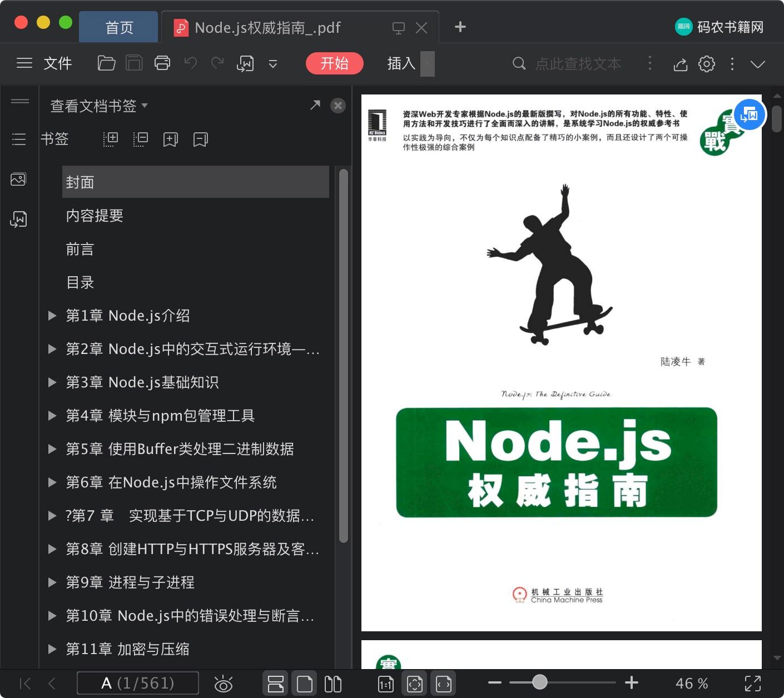Toggle fit width zoom
The height and width of the screenshot is (698, 784).
point(443,684)
